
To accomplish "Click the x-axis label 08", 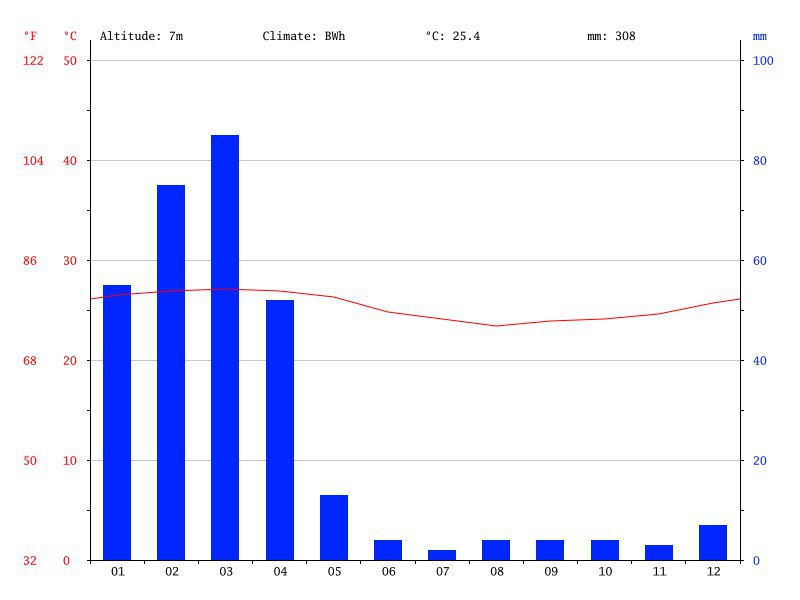I will 497,572.
